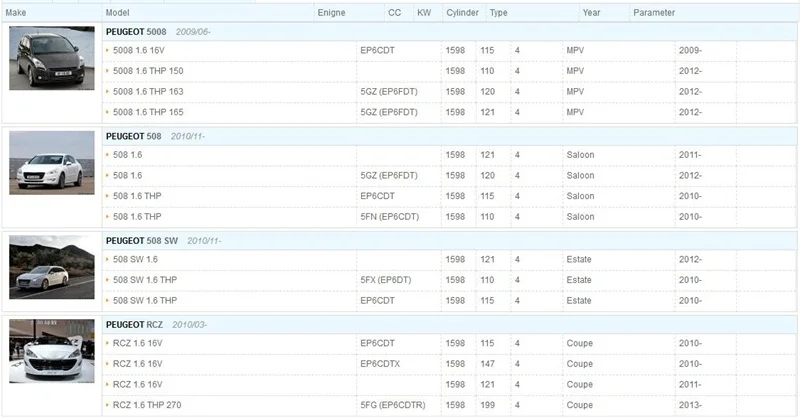800x418 pixels.
Task: Click the PEUGEOT 508 SW group heading
Action: point(142,241)
